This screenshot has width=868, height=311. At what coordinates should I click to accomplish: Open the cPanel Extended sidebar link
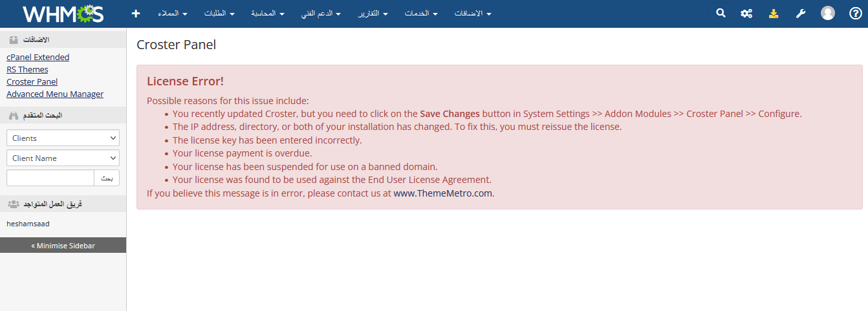38,57
